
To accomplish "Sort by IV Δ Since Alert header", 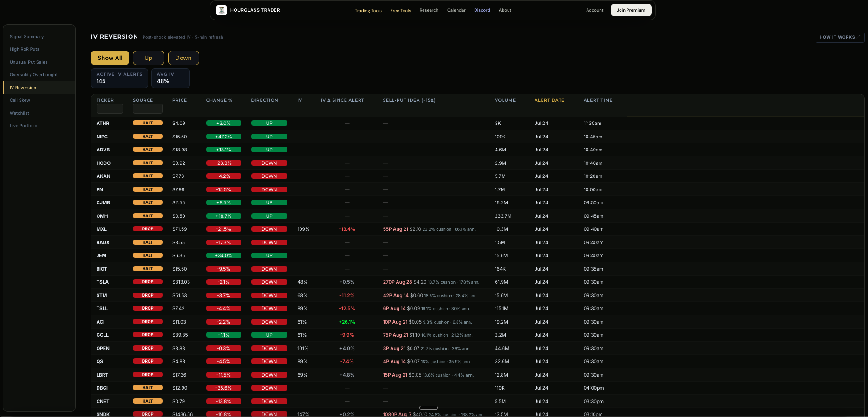I will pyautogui.click(x=342, y=100).
